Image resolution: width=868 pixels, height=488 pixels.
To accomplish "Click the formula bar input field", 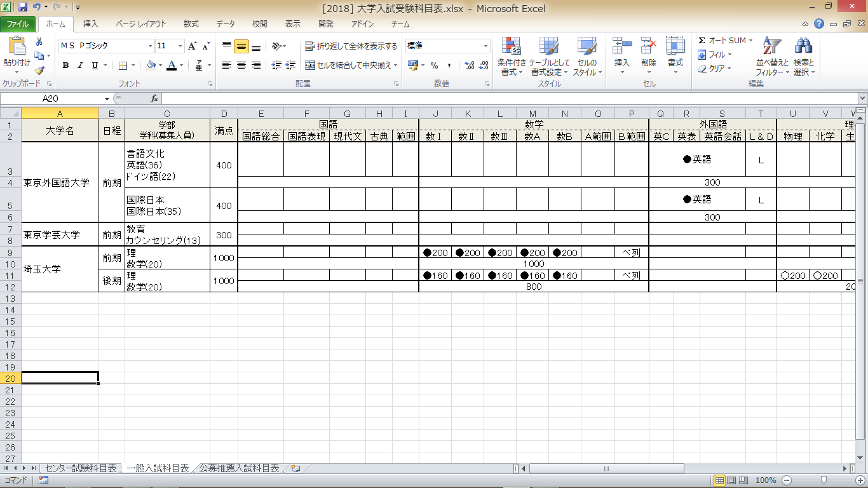I will [508, 99].
